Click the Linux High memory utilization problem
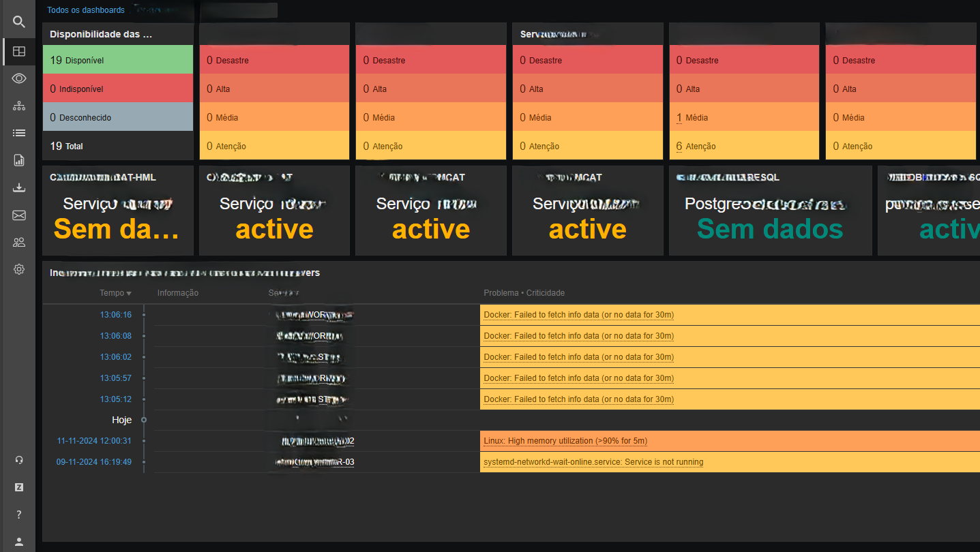The width and height of the screenshot is (980, 552). 565,441
